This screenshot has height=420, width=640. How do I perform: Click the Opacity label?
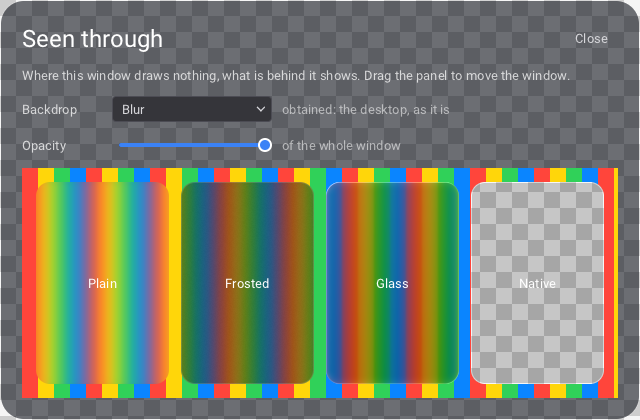point(44,146)
